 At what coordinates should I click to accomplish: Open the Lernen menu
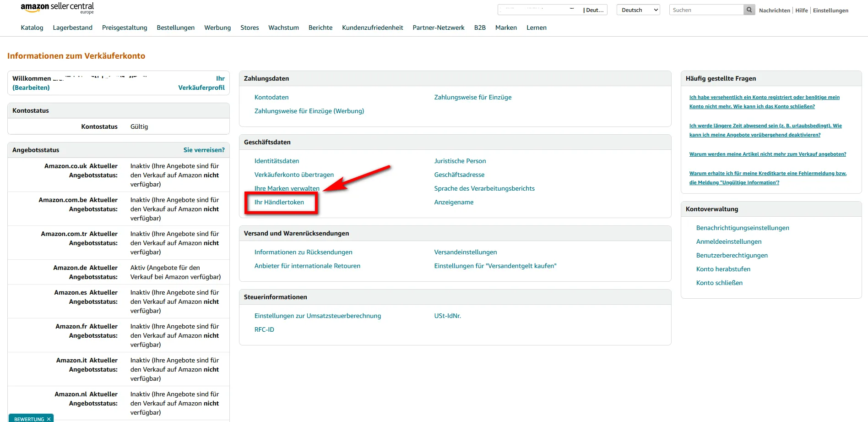(x=537, y=27)
